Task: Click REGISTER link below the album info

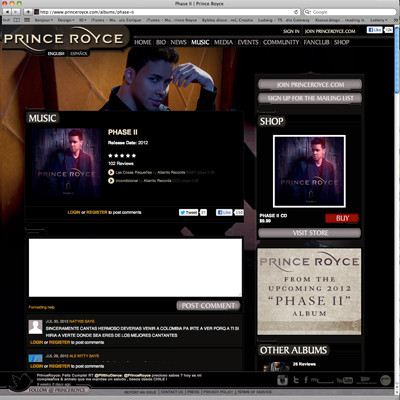Action: click(x=97, y=212)
